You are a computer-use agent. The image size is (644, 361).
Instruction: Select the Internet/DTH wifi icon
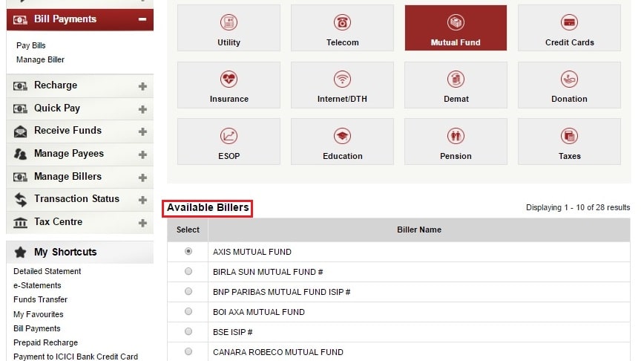[342, 79]
